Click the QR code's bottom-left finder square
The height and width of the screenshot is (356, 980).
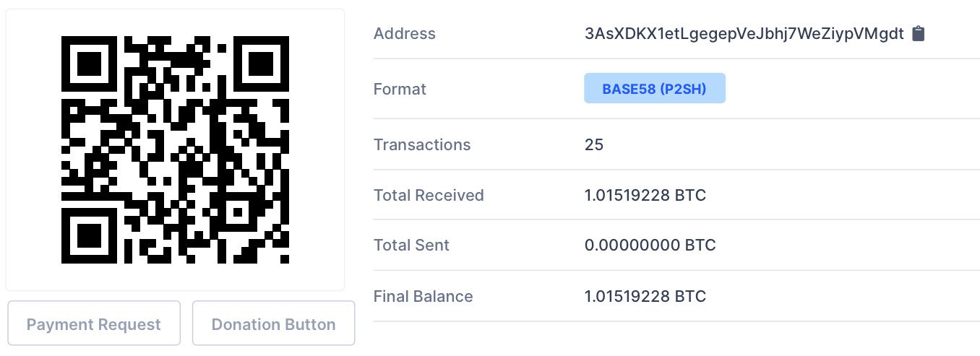[x=90, y=235]
